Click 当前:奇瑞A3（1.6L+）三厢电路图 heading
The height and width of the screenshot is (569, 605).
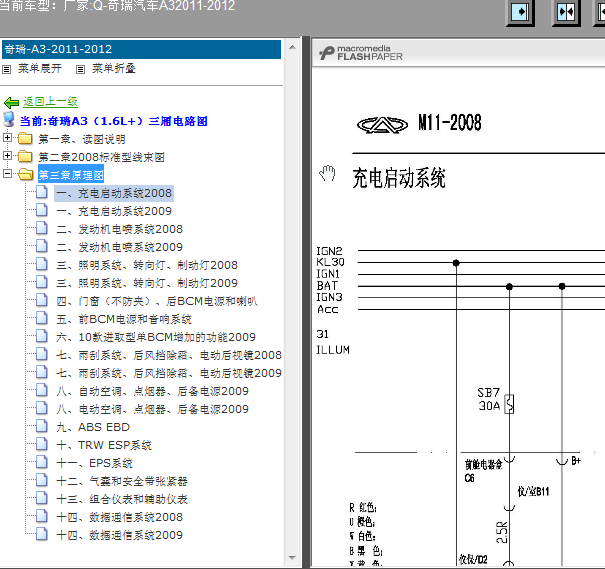(113, 121)
